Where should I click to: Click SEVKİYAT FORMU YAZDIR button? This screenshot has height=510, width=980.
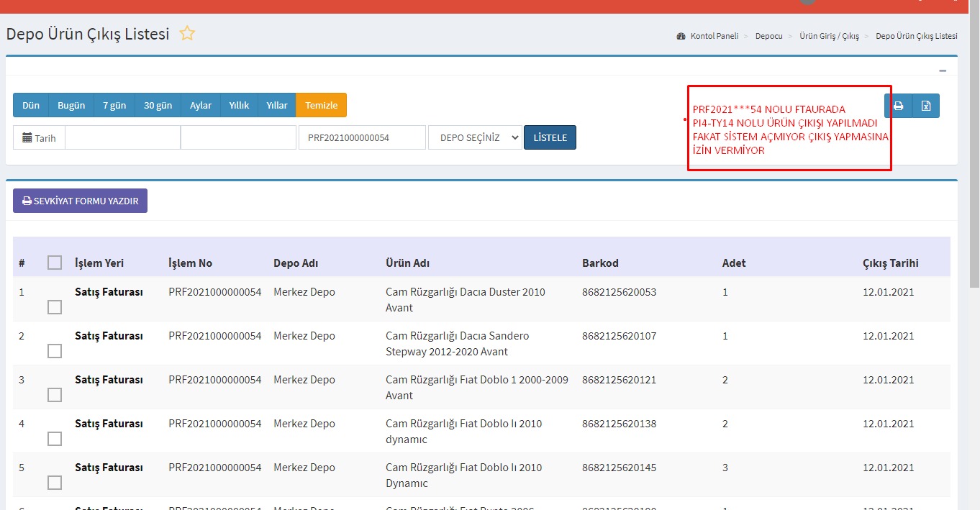(80, 201)
